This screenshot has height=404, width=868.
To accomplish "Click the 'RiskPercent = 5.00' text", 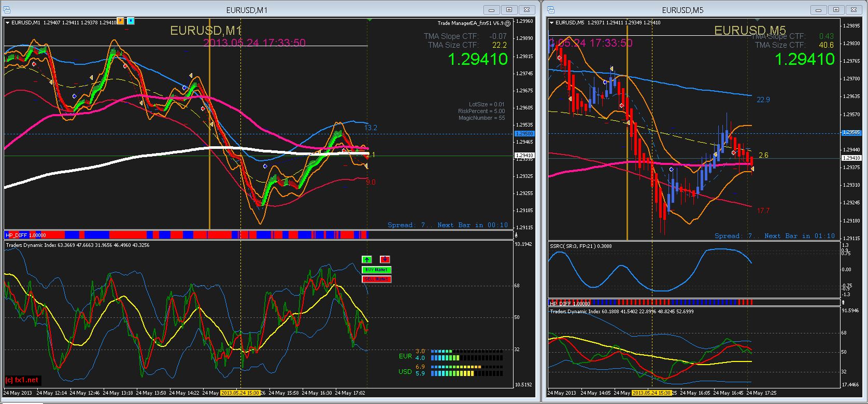I will point(481,112).
